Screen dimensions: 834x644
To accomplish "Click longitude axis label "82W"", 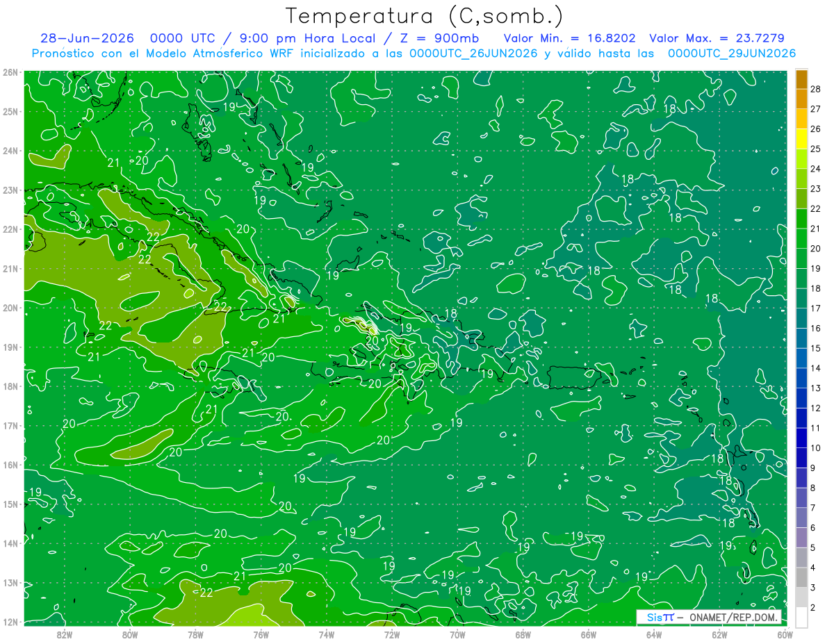I will [x=65, y=634].
